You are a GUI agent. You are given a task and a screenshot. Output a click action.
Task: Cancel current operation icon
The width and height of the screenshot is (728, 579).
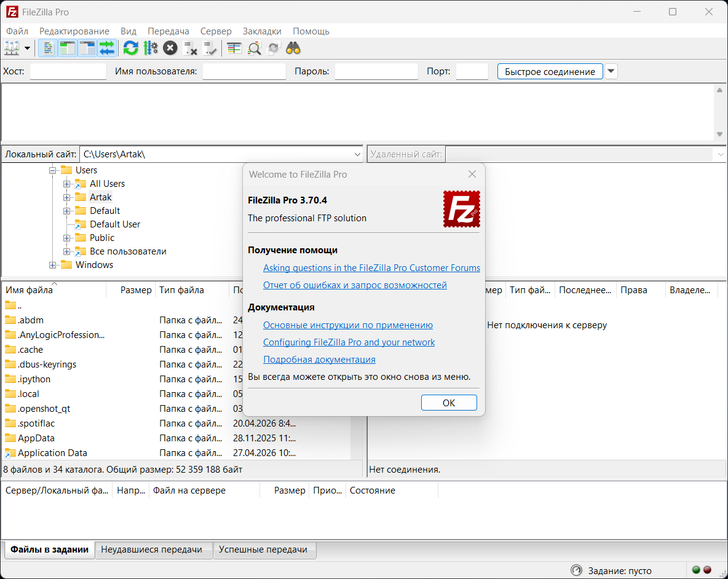(x=170, y=48)
